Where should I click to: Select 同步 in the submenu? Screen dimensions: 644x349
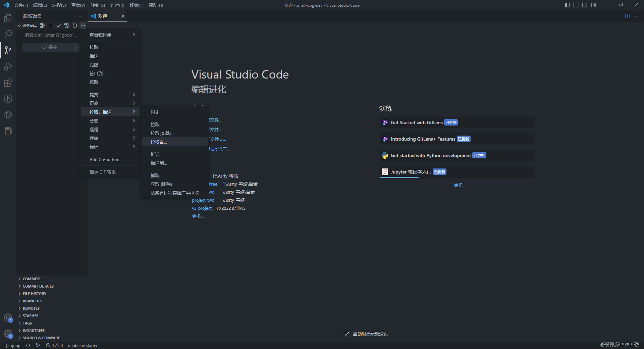[x=175, y=112]
